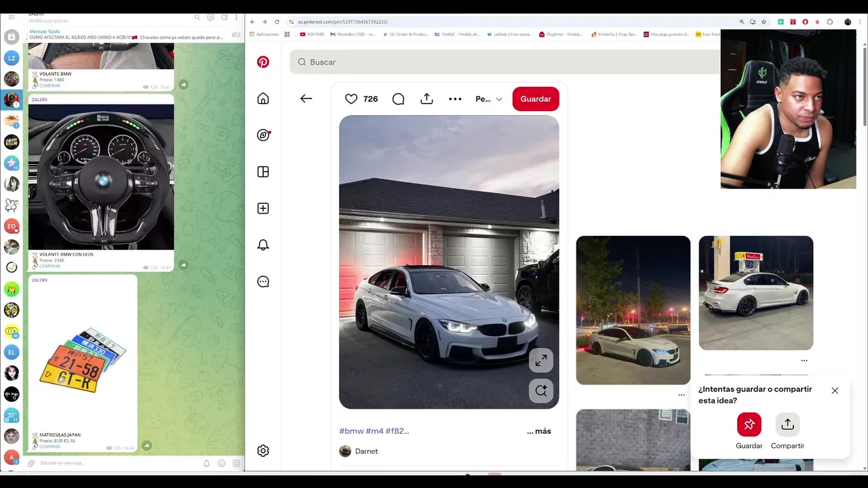Image resolution: width=868 pixels, height=488 pixels.
Task: Open the YOUTUBE bookmark
Action: point(313,34)
